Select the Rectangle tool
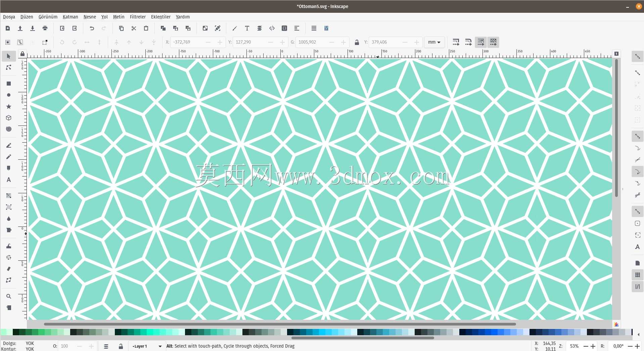 click(9, 84)
